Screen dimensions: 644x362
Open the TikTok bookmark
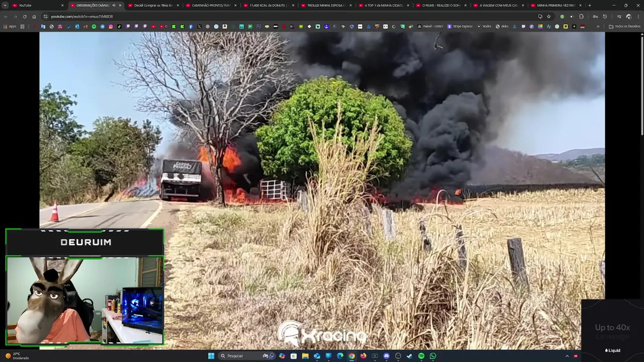click(119, 26)
